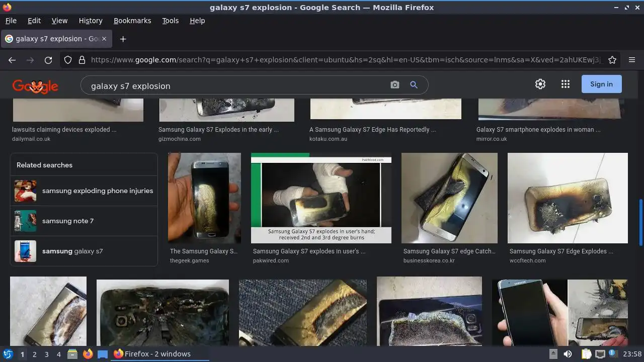Open the Google apps grid
The width and height of the screenshot is (644, 362).
point(566,84)
